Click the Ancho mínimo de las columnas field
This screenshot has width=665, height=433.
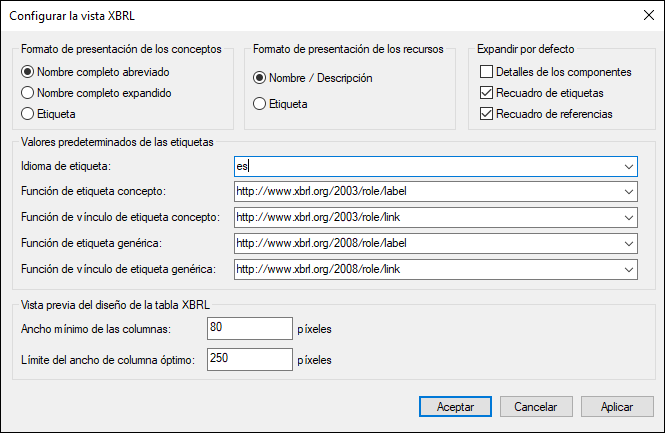[x=248, y=327]
